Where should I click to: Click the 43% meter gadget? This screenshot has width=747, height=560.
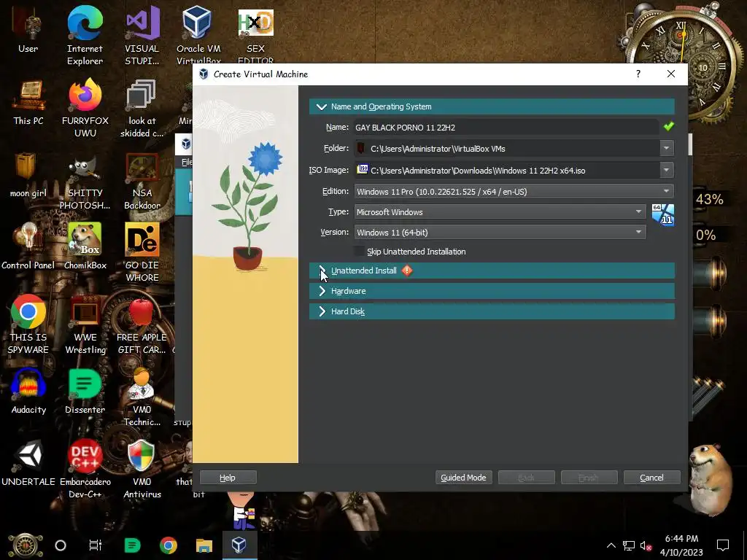709,199
